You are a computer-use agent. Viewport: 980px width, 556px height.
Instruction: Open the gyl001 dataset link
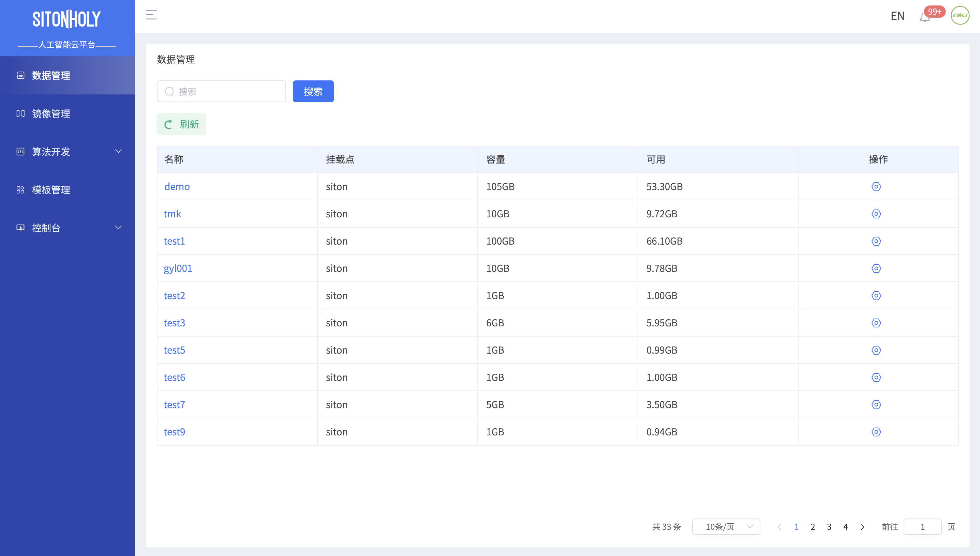(x=178, y=268)
